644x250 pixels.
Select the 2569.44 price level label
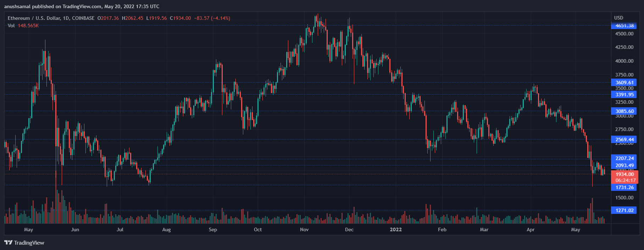click(x=624, y=140)
